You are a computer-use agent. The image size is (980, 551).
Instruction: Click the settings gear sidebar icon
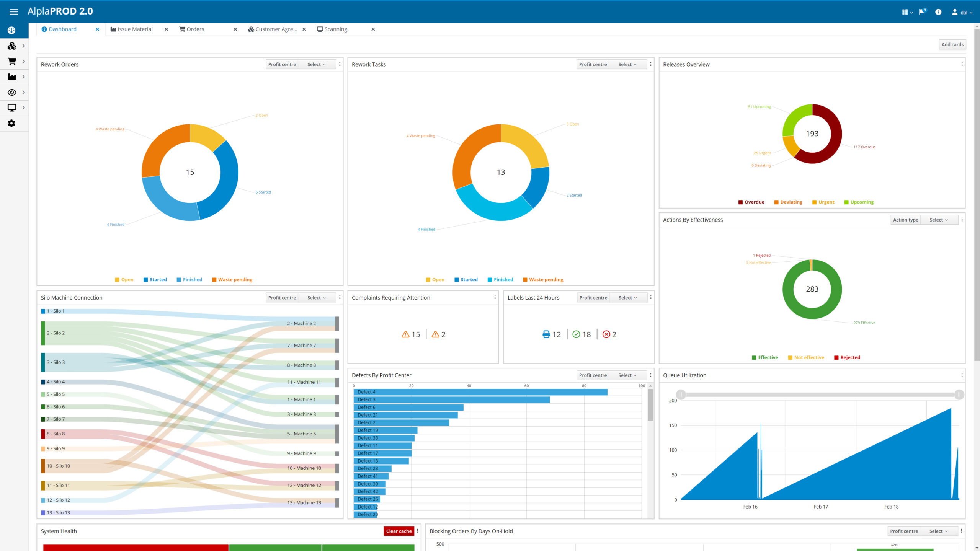coord(12,123)
